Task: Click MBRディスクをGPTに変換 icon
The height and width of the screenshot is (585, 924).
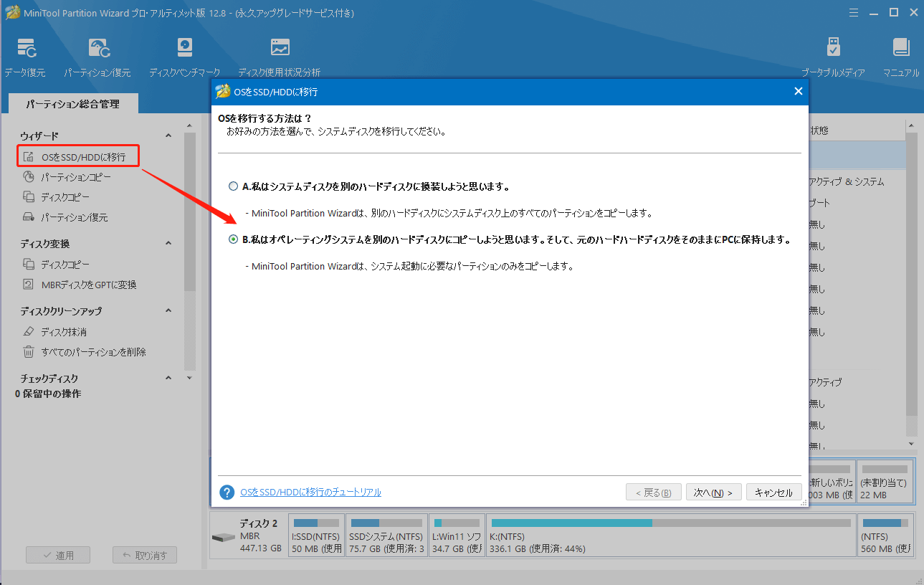Action: pos(29,284)
